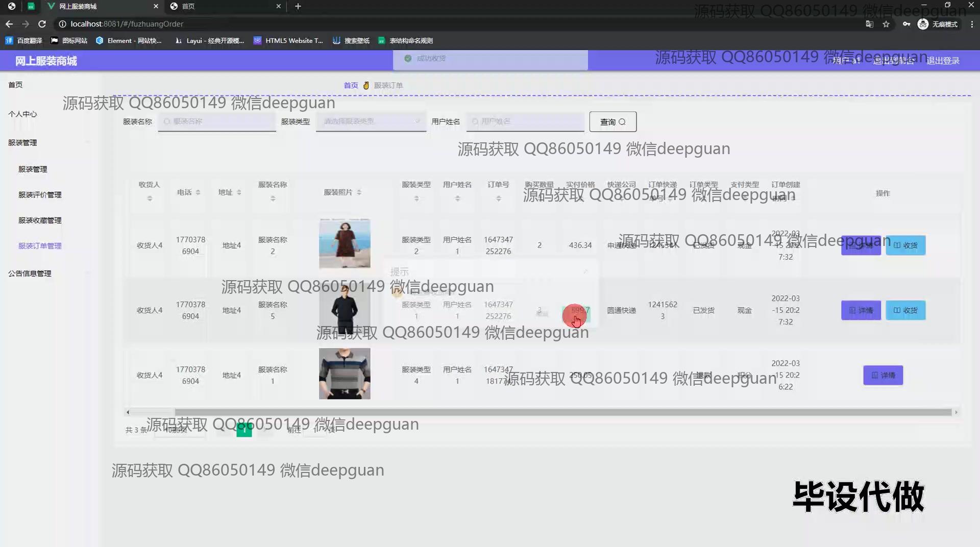Open 服装收藏管理 in sidebar
The height and width of the screenshot is (547, 980).
[x=40, y=220]
